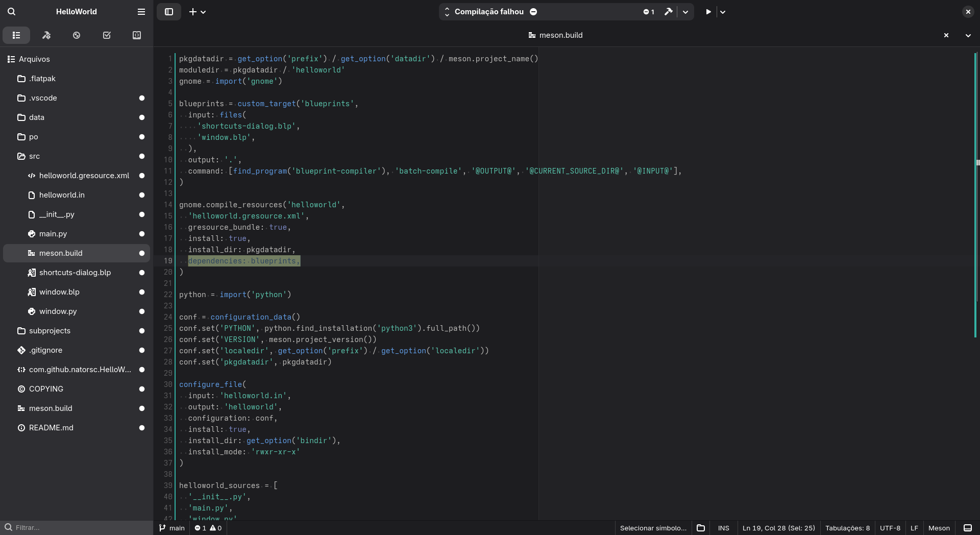Close the meson.build document tab
This screenshot has height=535, width=980.
[x=946, y=35]
